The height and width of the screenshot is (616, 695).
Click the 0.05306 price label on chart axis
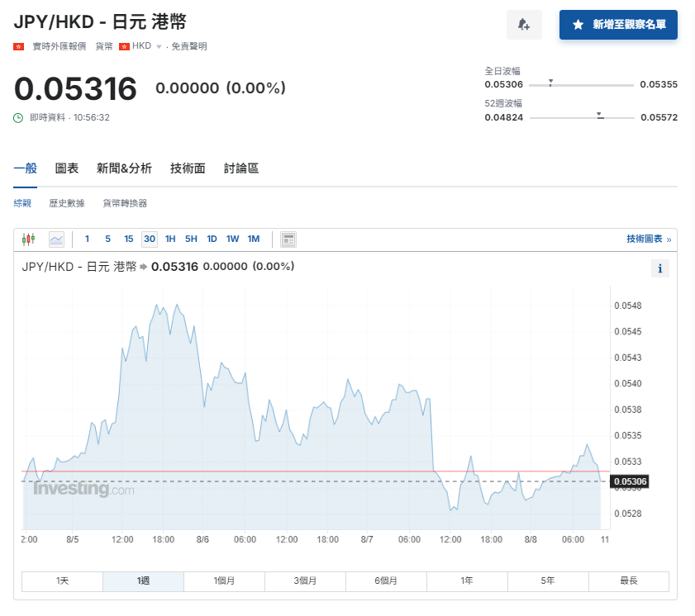tap(628, 481)
